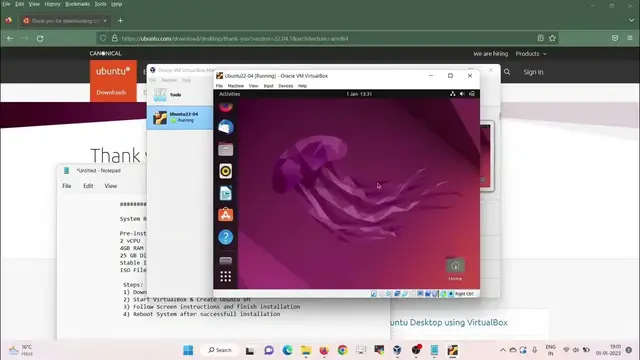Click the volume icon in Ubuntu top bar
This screenshot has width=640, height=360.
click(x=462, y=94)
